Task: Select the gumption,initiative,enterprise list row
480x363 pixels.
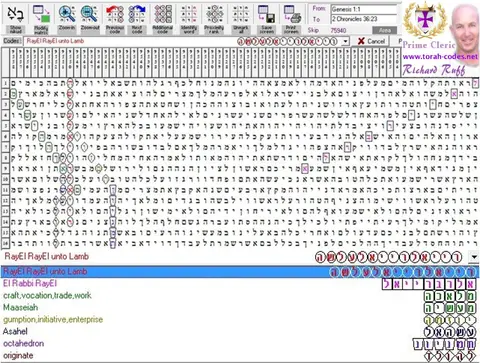Action: [239, 320]
